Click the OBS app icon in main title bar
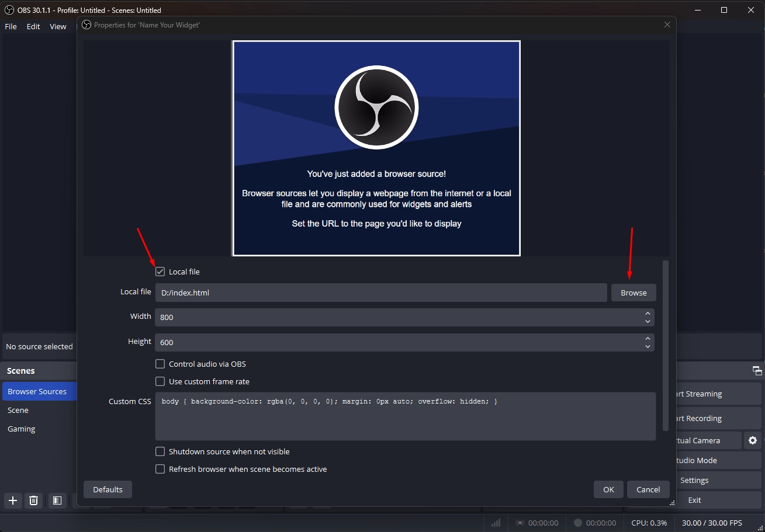The image size is (765, 532). pos(9,10)
